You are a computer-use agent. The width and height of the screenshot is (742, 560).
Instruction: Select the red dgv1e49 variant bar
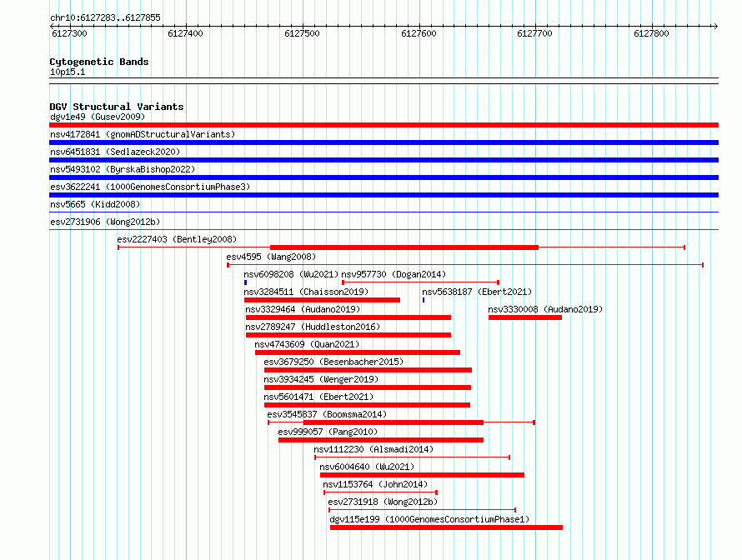(x=384, y=125)
